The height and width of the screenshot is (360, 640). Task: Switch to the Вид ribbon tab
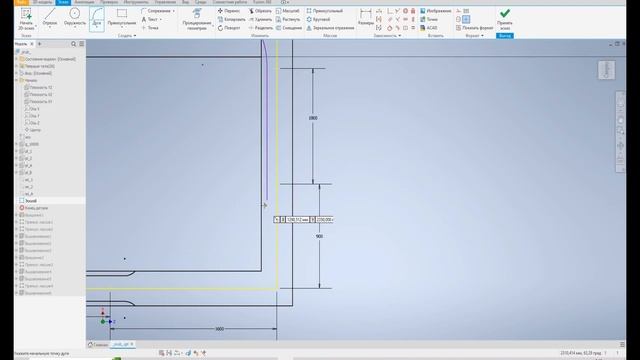[x=185, y=2]
